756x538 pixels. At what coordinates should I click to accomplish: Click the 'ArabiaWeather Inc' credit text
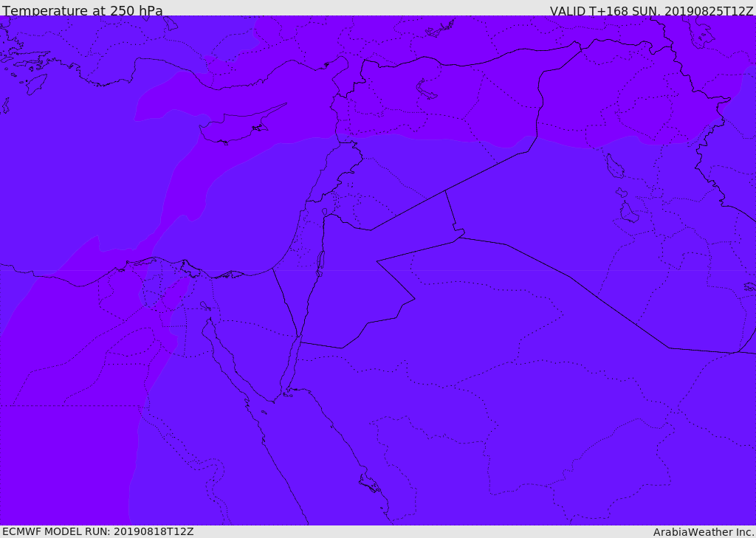click(704, 532)
